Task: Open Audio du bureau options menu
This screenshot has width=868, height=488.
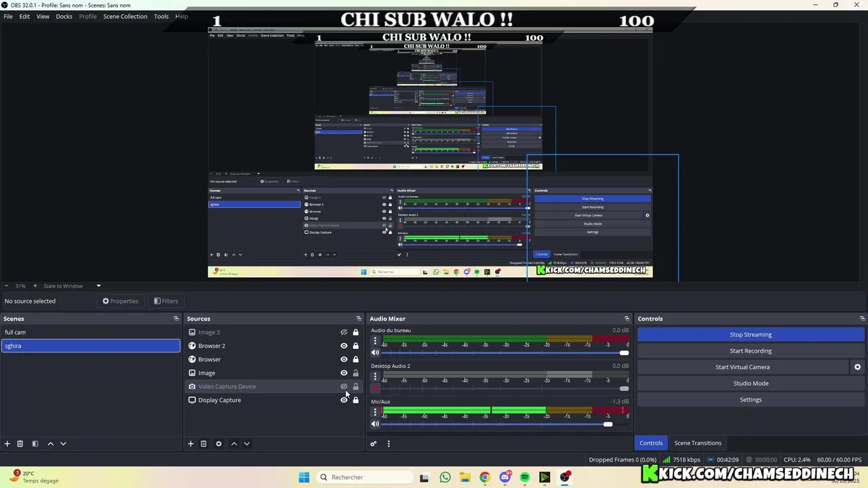Action: coord(375,341)
